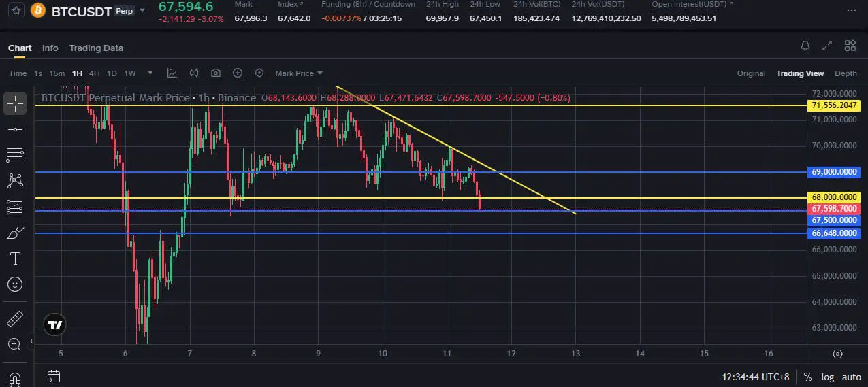Image resolution: width=868 pixels, height=387 pixels.
Task: Click the Funding (8h) / Countdown label
Action: [368, 4]
